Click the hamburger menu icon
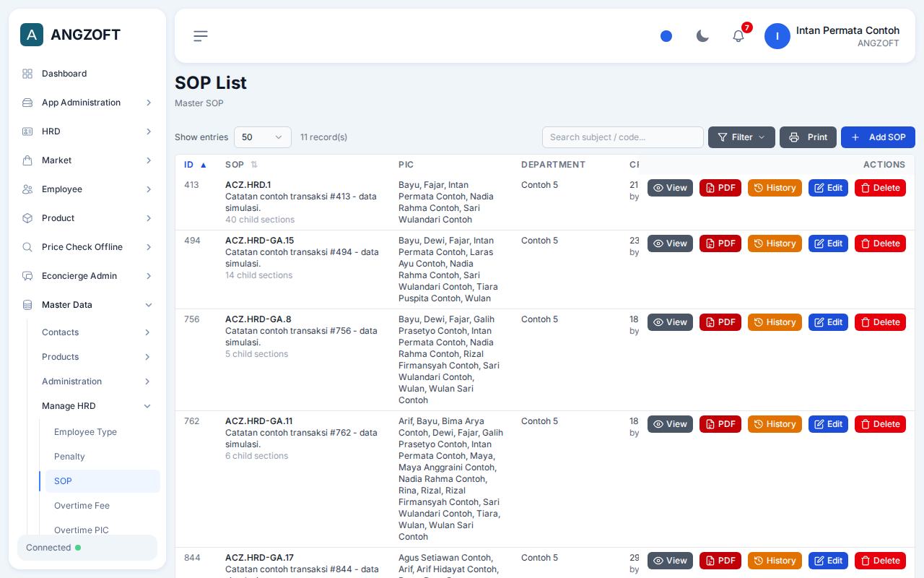Viewport: 924px width, 578px height. (x=201, y=36)
